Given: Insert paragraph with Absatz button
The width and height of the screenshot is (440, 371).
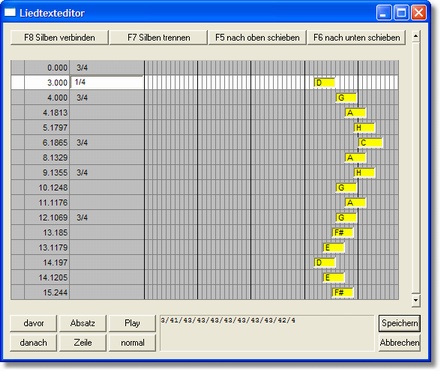Looking at the screenshot, I should tap(83, 323).
